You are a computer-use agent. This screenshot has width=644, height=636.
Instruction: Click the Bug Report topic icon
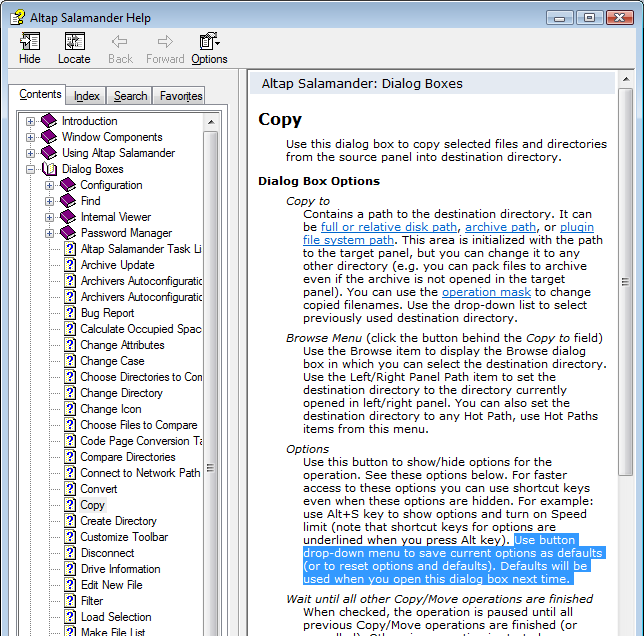pos(70,313)
